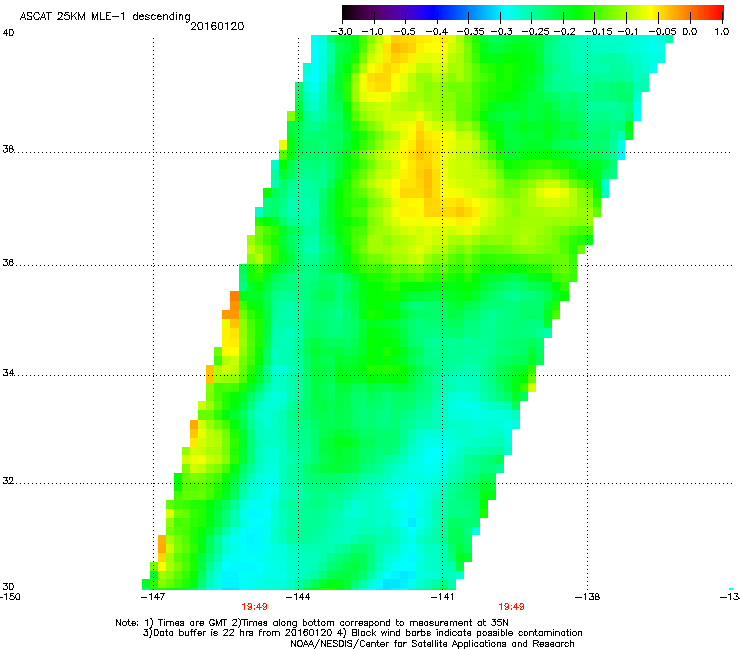Image resolution: width=740 pixels, height=650 pixels.
Task: Click the 'ASCAT 25KM MLE-1 descending' title
Action: [105, 17]
